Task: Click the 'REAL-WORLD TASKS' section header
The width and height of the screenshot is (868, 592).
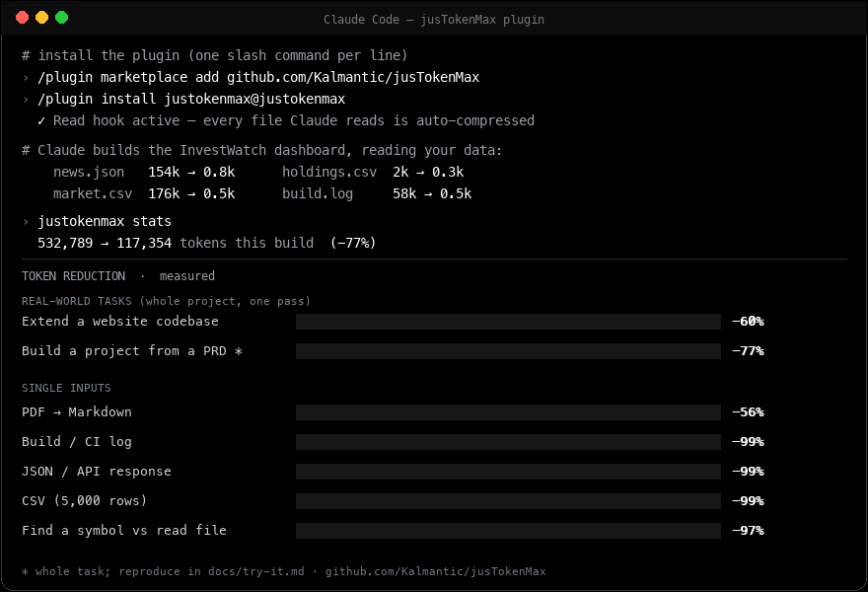Action: [166, 301]
